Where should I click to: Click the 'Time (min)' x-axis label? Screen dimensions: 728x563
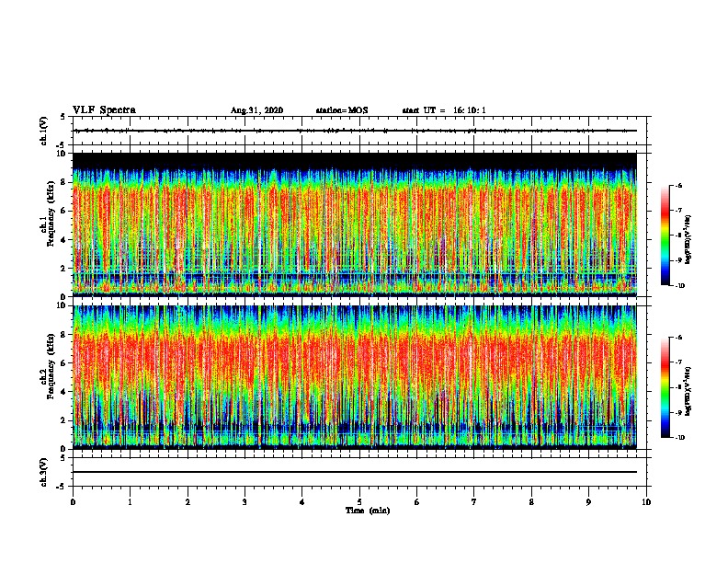[368, 511]
